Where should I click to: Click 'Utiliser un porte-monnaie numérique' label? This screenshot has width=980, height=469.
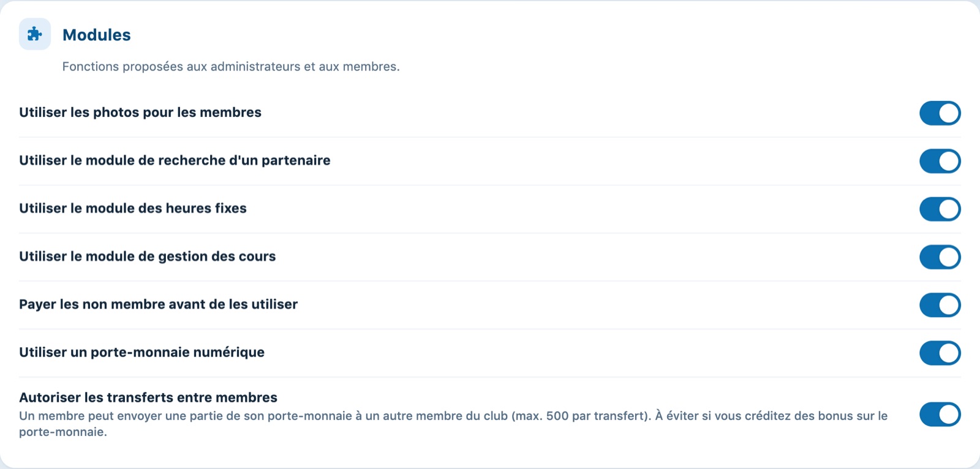click(142, 352)
